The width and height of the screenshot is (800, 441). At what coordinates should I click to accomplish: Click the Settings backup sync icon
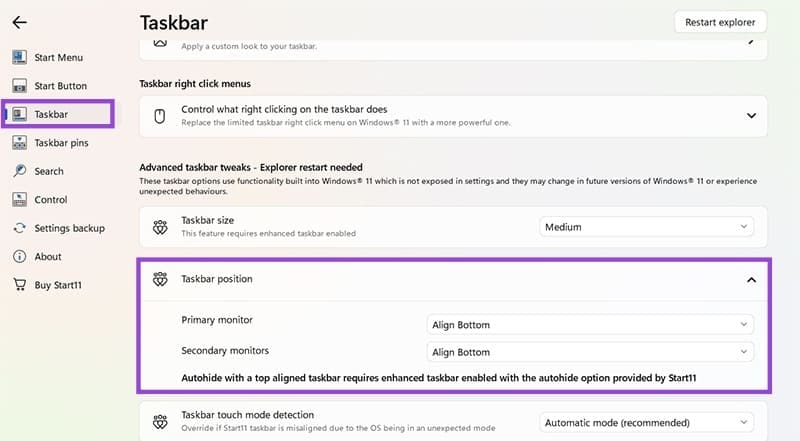click(19, 228)
